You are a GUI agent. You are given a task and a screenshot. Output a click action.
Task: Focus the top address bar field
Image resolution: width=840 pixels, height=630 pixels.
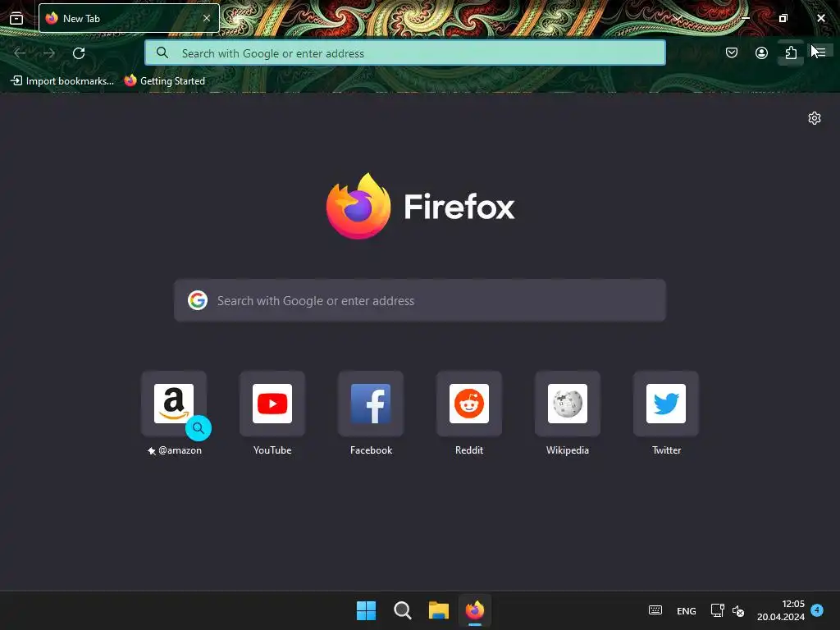tap(405, 53)
